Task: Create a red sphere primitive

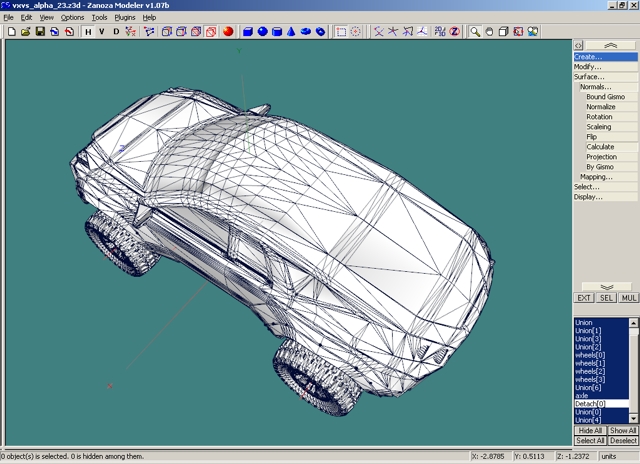Action: 228,32
